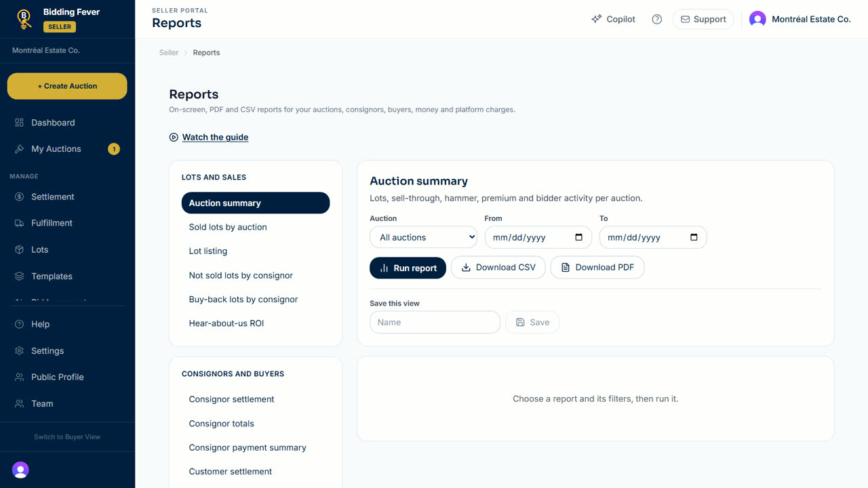Click the My Auctions gavel icon
This screenshot has height=488, width=868.
coord(19,149)
